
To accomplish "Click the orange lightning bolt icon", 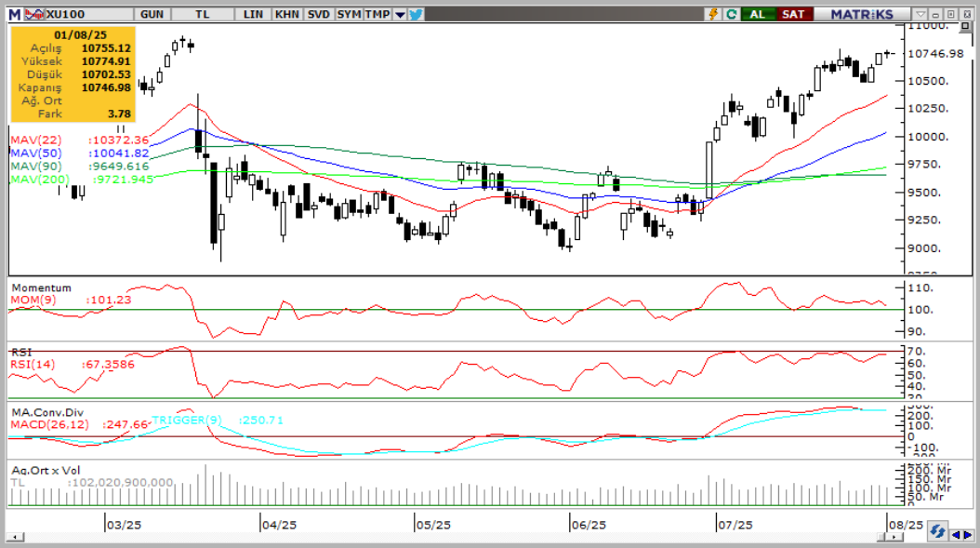I will coord(713,14).
